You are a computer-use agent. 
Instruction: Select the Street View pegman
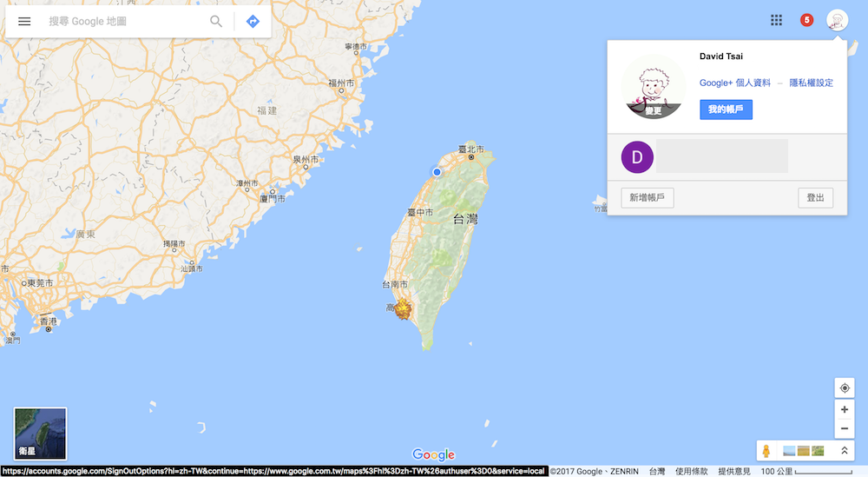click(x=766, y=451)
